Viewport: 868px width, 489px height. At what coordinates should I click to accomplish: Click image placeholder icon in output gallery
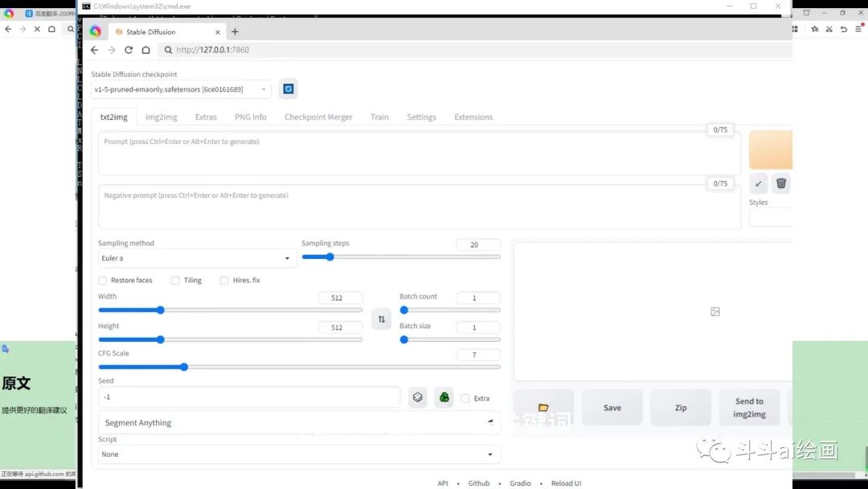[x=715, y=312]
